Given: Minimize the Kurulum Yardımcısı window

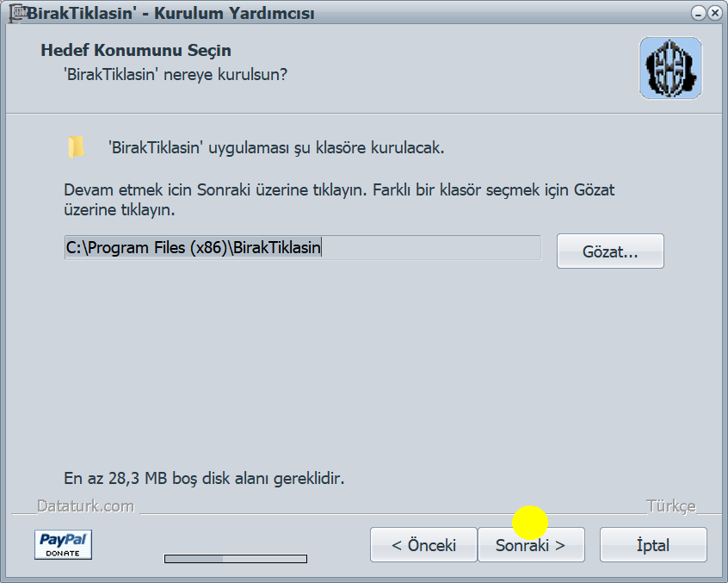Looking at the screenshot, I should coord(698,13).
